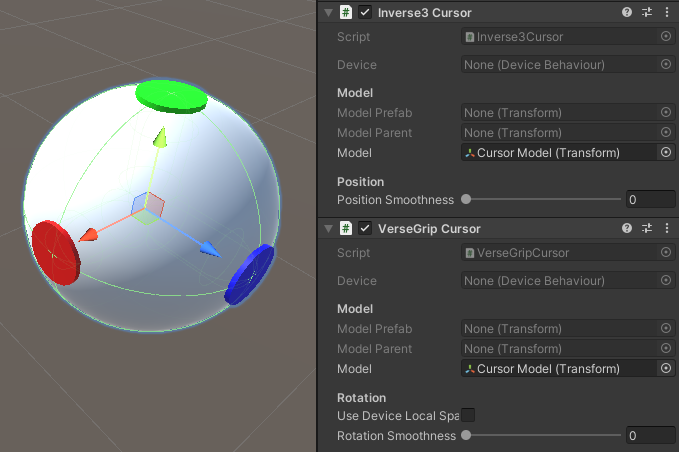Open help for VerseGrip Cursor component
This screenshot has width=679, height=452.
click(627, 229)
